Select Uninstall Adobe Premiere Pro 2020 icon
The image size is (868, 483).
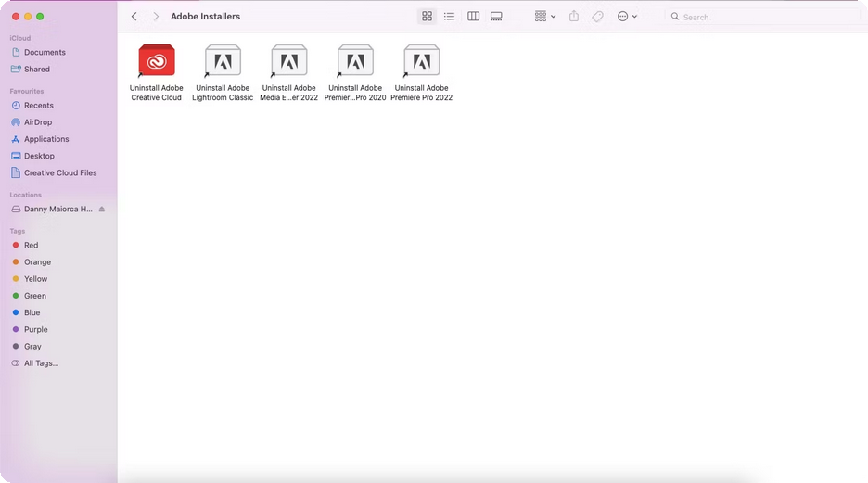click(x=355, y=61)
